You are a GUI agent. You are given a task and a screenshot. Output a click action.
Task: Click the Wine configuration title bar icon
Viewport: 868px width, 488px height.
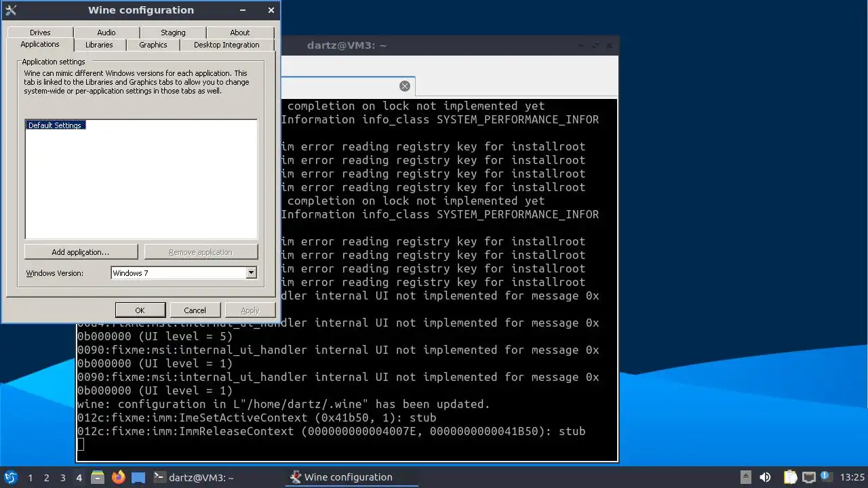coord(11,10)
